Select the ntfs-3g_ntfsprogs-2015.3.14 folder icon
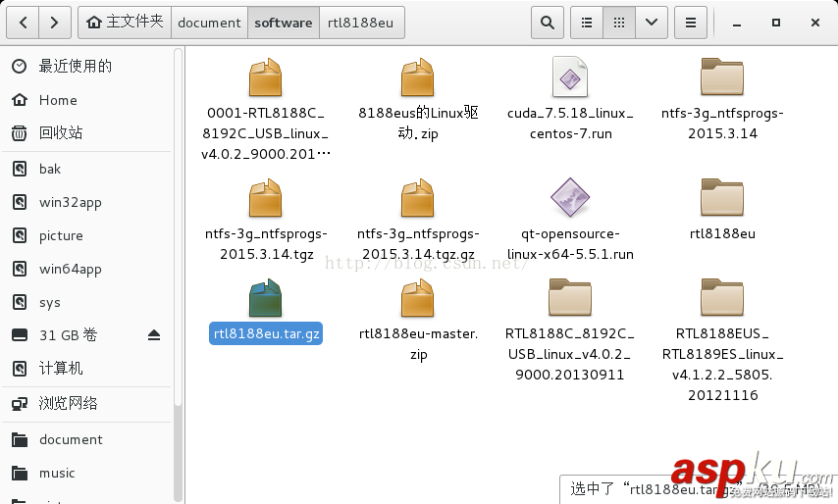838x504 pixels. [x=722, y=77]
